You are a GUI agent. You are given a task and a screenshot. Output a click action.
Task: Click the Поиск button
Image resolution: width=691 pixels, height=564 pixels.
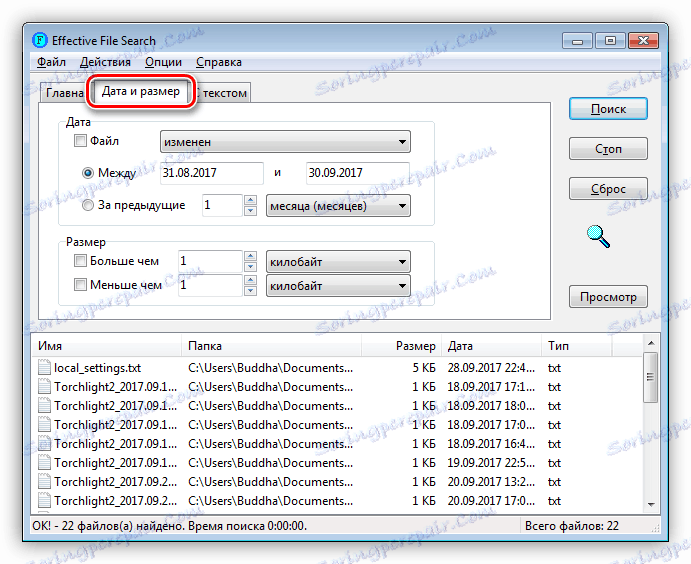608,109
